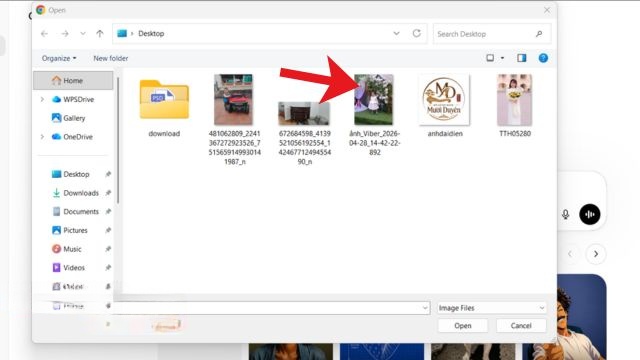The width and height of the screenshot is (640, 360).
Task: Click microphone icon in browser page
Action: coord(565,214)
